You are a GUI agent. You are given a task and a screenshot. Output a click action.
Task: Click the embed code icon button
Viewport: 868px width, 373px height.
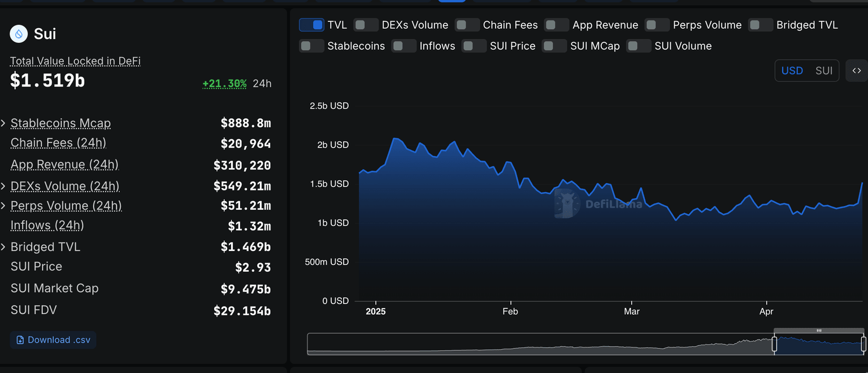[x=856, y=71]
